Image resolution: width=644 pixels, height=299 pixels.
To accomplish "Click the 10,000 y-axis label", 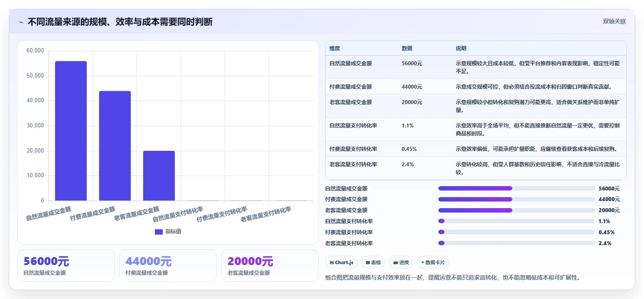I will (x=35, y=176).
